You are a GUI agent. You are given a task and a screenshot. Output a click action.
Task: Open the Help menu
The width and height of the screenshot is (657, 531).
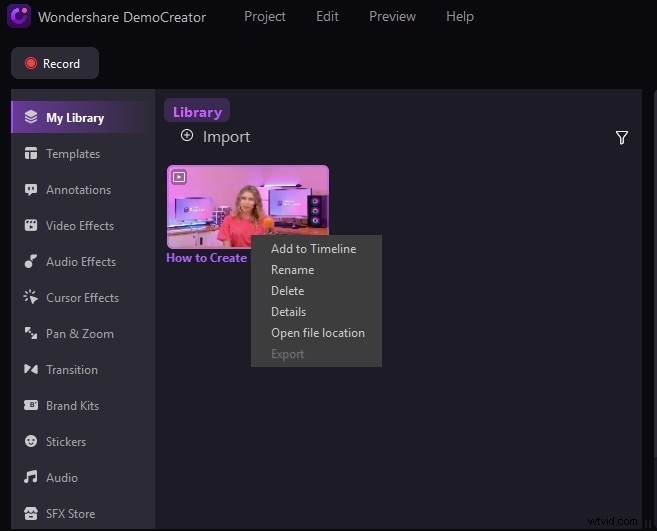click(x=460, y=16)
